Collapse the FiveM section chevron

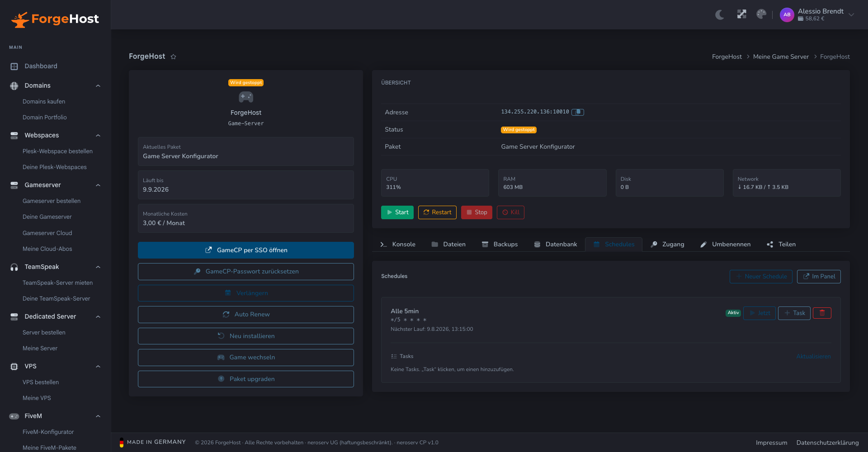(x=98, y=416)
